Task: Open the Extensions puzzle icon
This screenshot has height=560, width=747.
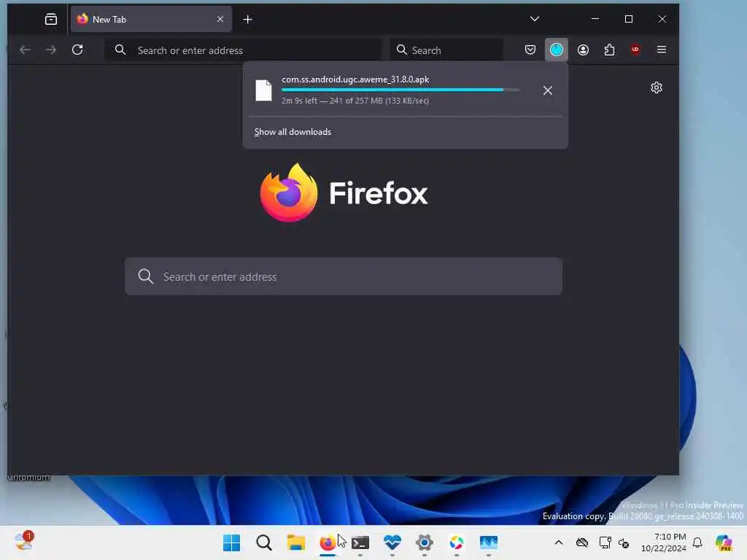Action: click(x=609, y=50)
